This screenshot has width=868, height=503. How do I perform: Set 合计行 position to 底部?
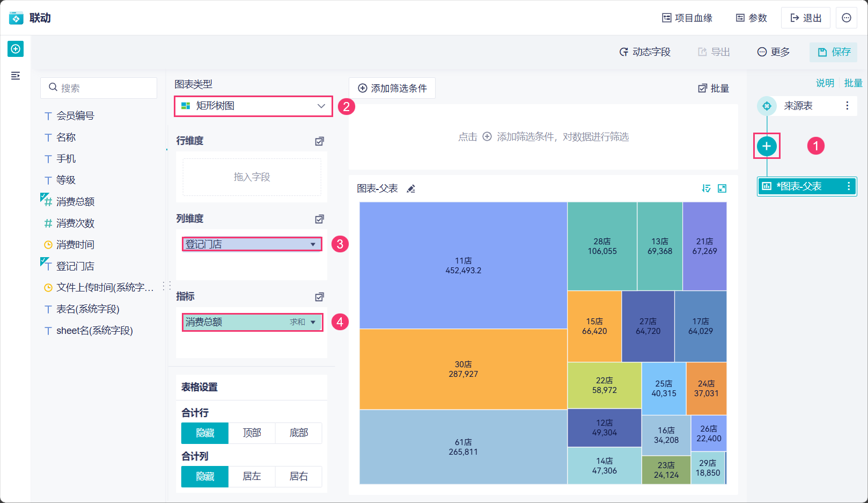pos(298,433)
